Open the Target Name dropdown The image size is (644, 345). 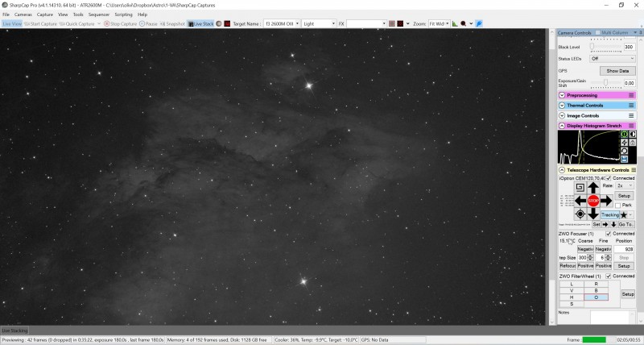click(297, 24)
